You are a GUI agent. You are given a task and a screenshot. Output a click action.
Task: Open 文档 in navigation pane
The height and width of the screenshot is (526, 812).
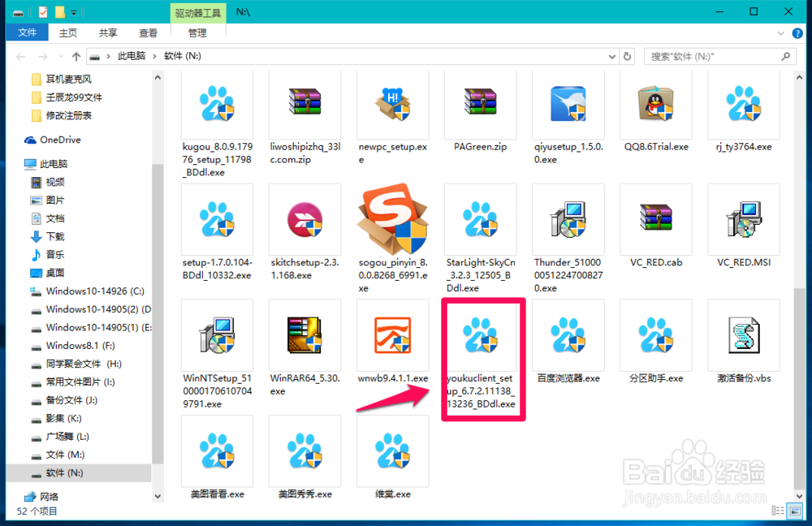pos(48,218)
